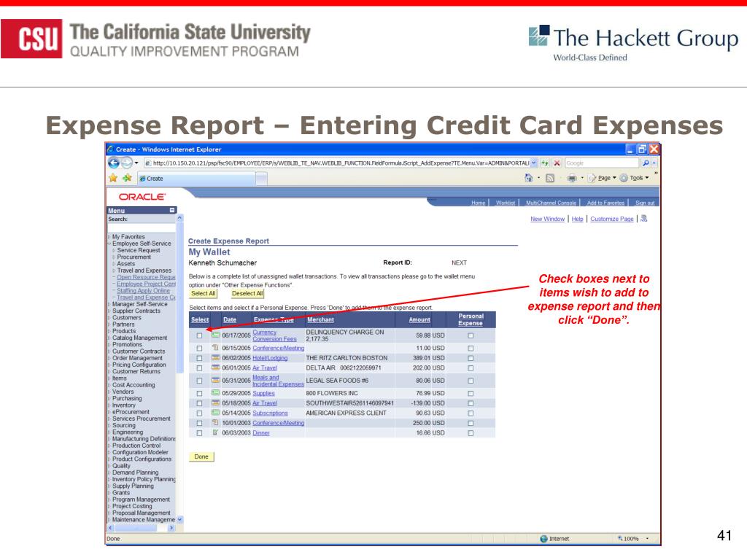Check Select box for DELTA AIR row

coord(199,368)
